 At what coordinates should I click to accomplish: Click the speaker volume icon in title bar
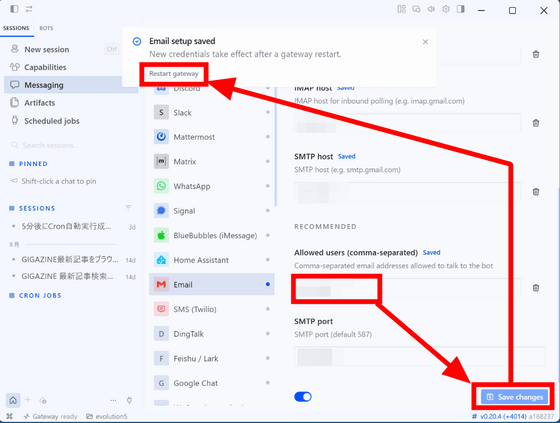tap(431, 9)
